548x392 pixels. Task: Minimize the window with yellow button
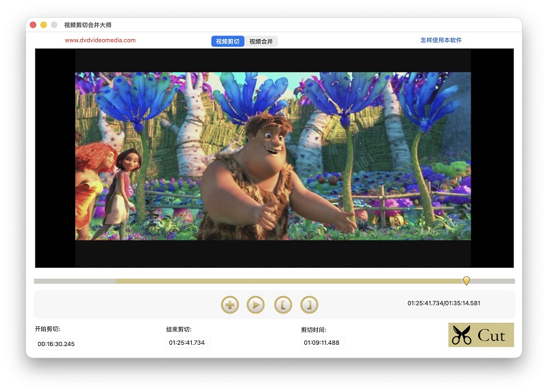pos(43,25)
